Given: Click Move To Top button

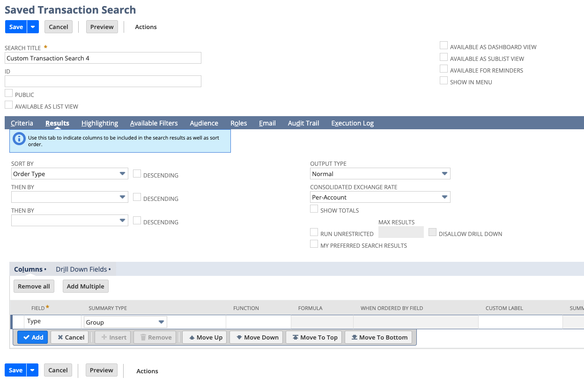Looking at the screenshot, I should [314, 337].
